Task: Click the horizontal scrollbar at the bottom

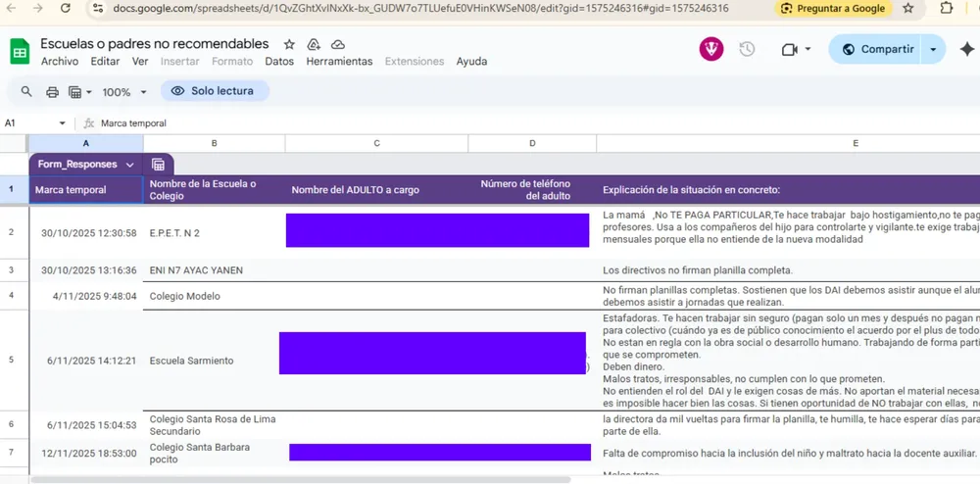Action: (x=300, y=480)
